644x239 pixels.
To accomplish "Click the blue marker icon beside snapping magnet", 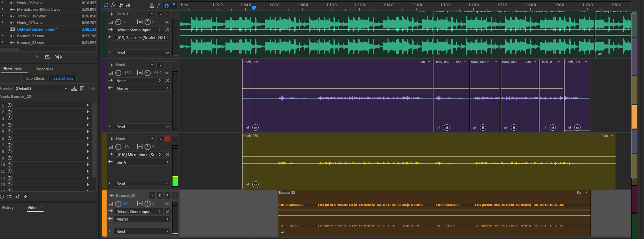I will click(174, 5).
